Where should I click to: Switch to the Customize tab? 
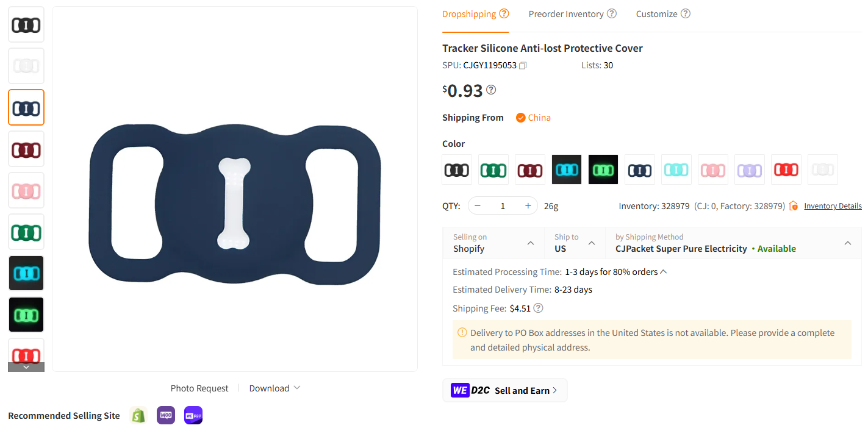point(658,13)
